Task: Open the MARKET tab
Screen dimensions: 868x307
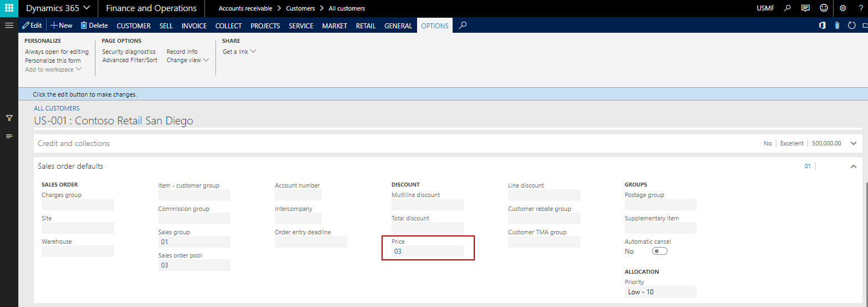Action: [x=334, y=26]
